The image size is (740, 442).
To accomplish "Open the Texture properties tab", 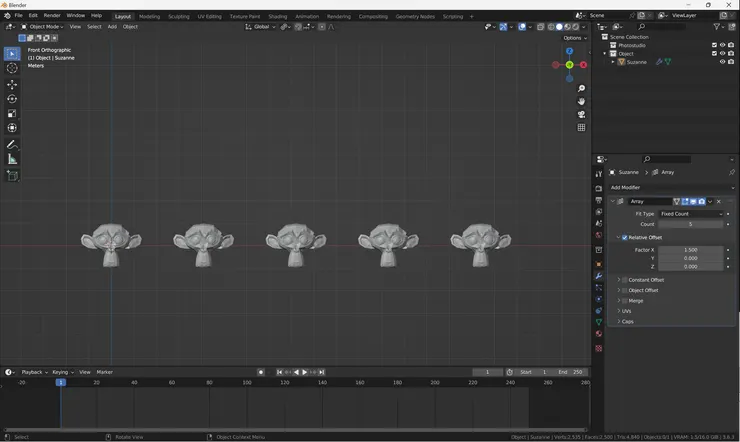I will click(x=599, y=349).
